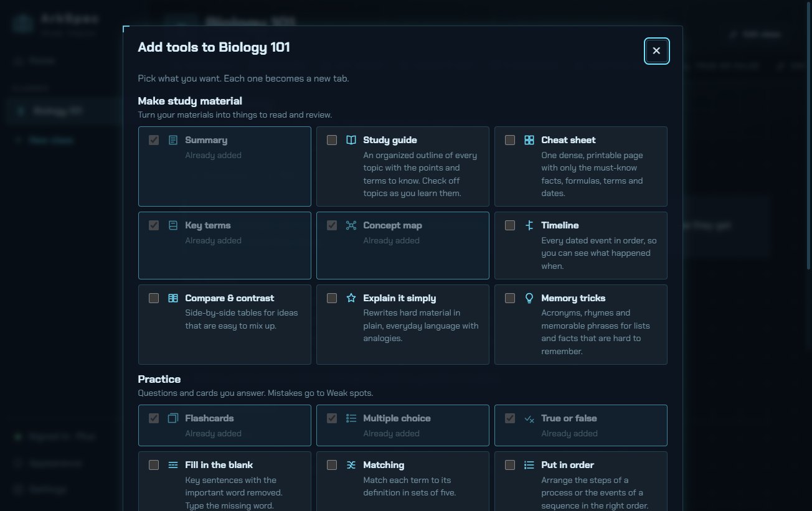Tick the Fill in the blank checkbox
This screenshot has height=511, width=812.
point(154,465)
